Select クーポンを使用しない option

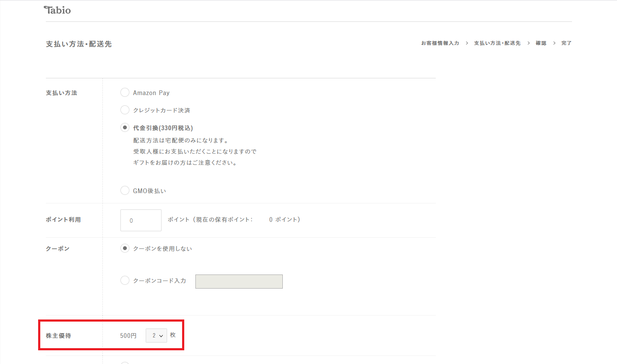pyautogui.click(x=125, y=248)
